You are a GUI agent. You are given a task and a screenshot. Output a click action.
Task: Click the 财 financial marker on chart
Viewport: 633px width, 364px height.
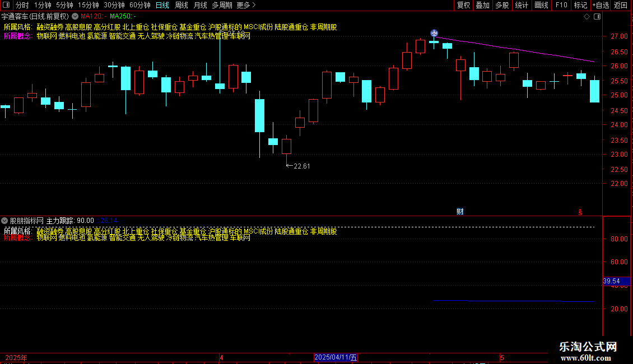pos(460,212)
